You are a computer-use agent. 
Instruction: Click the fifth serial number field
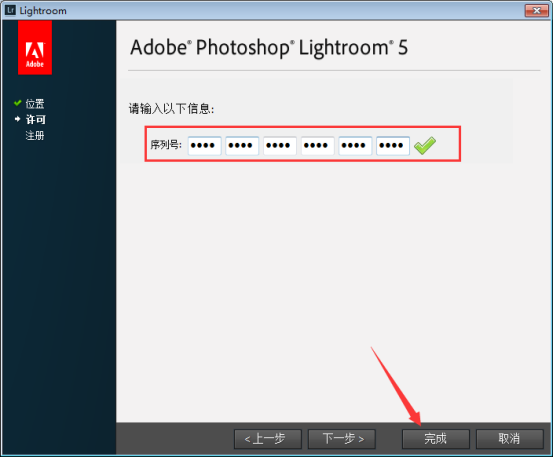click(355, 146)
